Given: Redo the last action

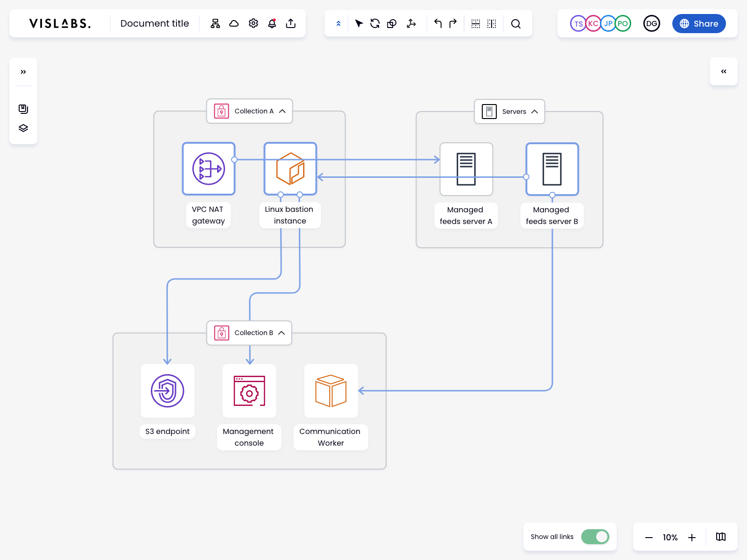Looking at the screenshot, I should coord(451,23).
